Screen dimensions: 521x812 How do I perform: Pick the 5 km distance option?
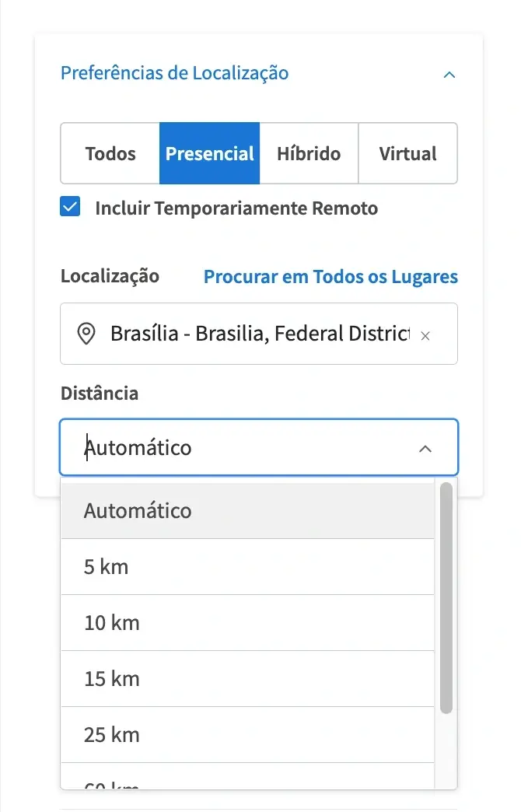247,566
